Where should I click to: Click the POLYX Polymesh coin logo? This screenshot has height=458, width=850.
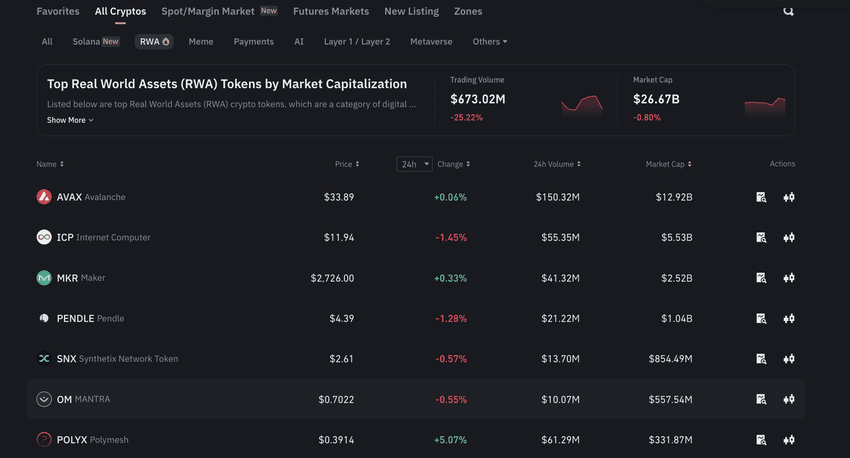(44, 439)
